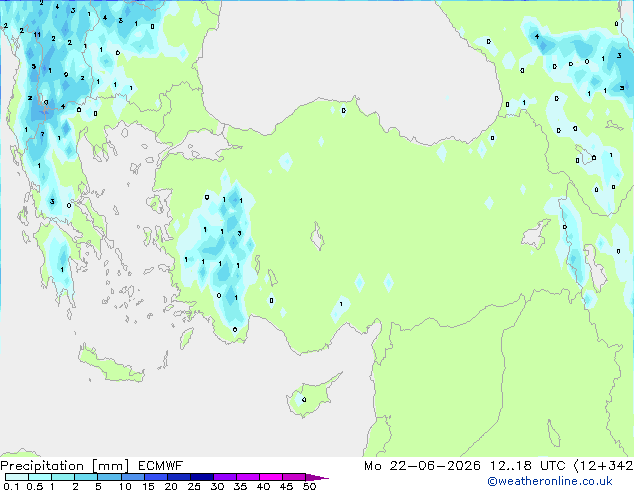The width and height of the screenshot is (634, 490).
Task: Pick the 30 mm purple legend swatch
Action: coord(225,477)
